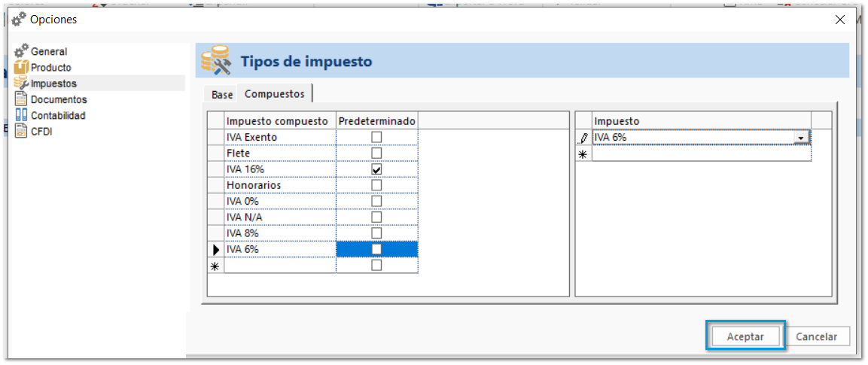Check Predeterminado for the Flete row

[376, 154]
